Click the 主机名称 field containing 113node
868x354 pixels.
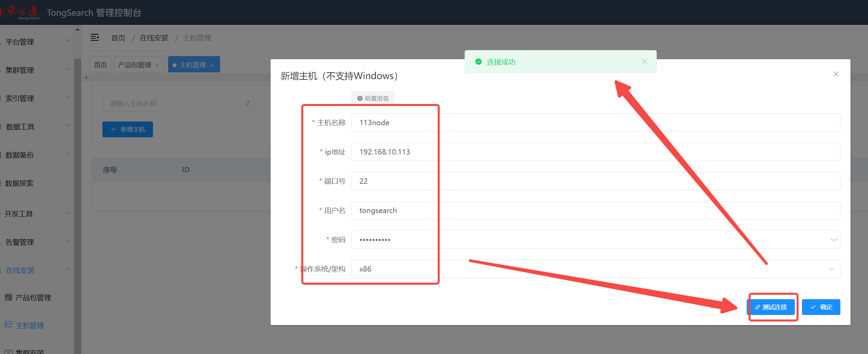(595, 122)
